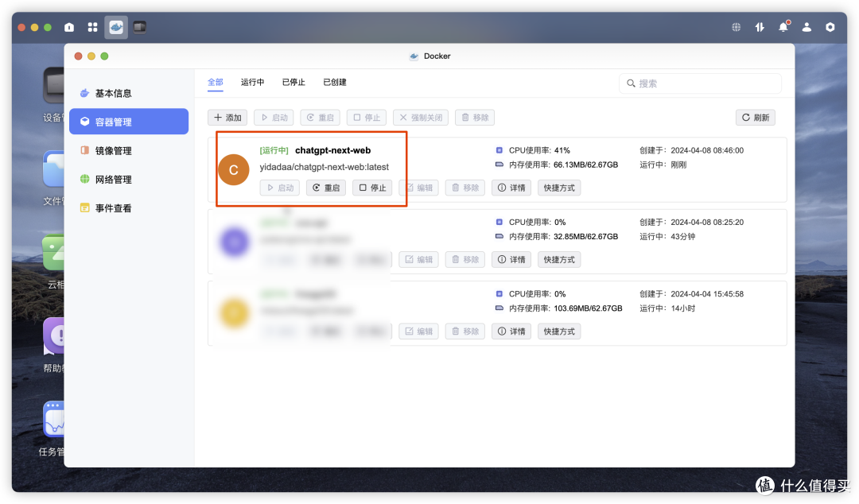This screenshot has height=504, width=859.
Task: Click the chatgpt-next-web container name
Action: coord(332,150)
